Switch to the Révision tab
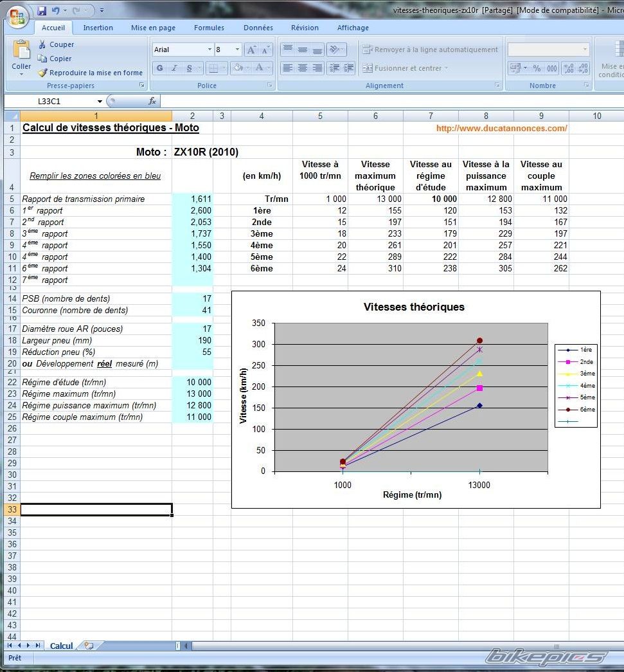This screenshot has width=624, height=672. pos(305,28)
